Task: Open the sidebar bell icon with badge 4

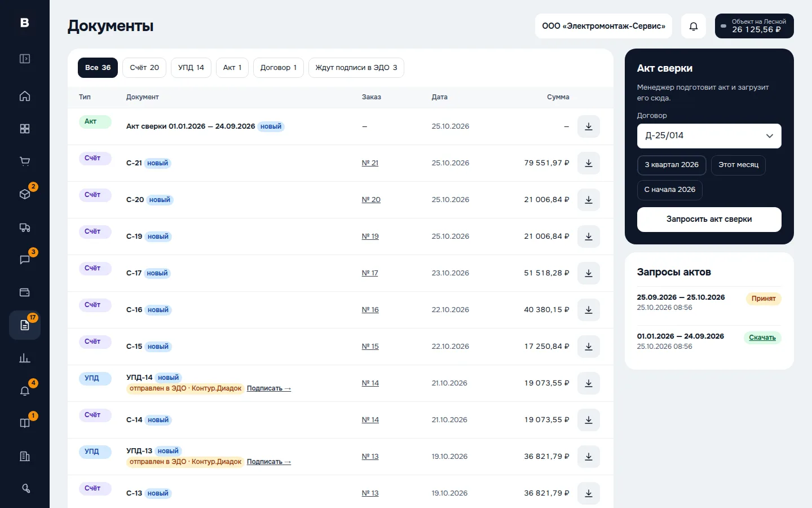Action: (x=25, y=391)
